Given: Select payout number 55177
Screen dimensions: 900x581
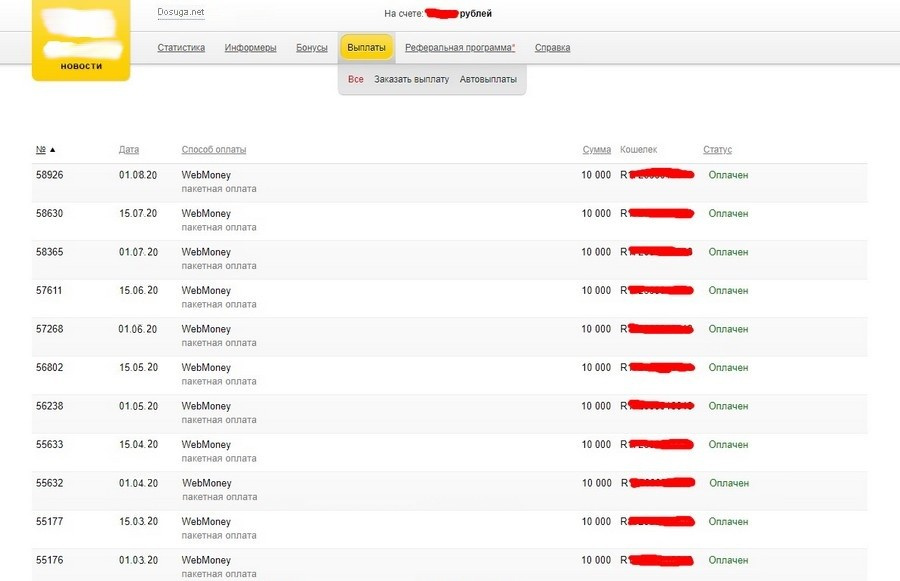Looking at the screenshot, I should 49,521.
